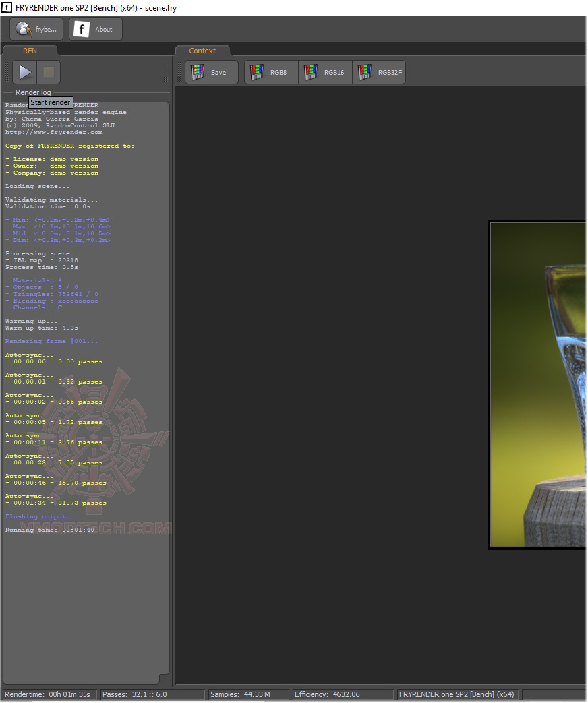Click the 'Loading scene...' log line
Image resolution: width=588 pixels, height=703 pixels.
[37, 187]
